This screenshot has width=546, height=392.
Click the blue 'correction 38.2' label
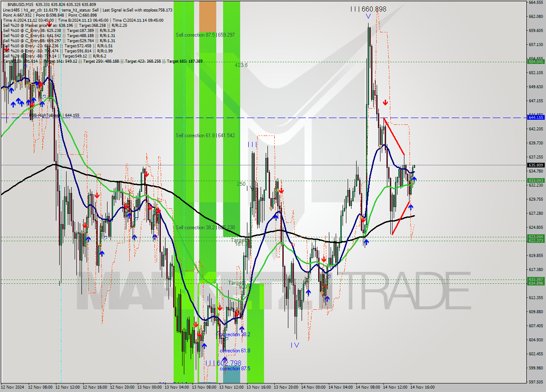(235, 334)
